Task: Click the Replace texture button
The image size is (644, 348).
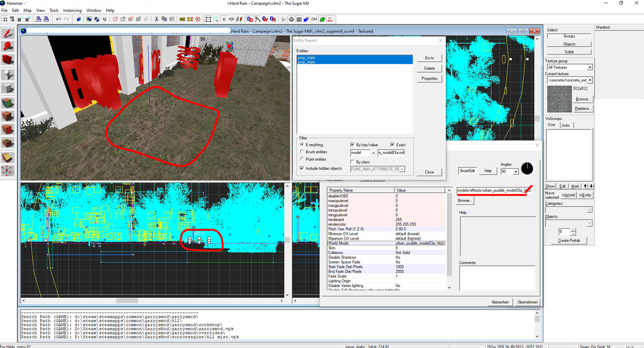Action: pyautogui.click(x=584, y=109)
